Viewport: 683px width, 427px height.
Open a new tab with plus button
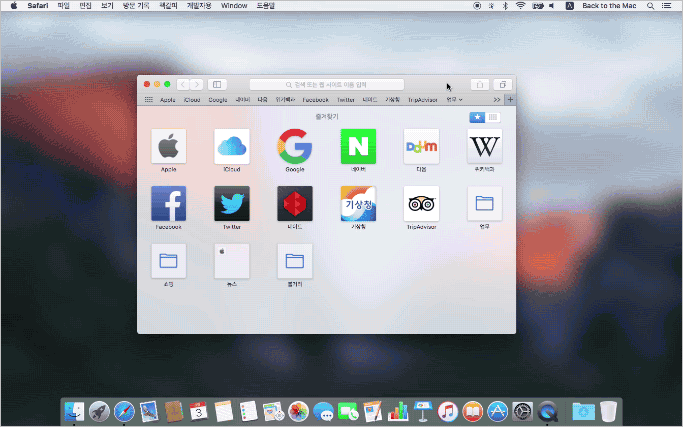[x=510, y=100]
